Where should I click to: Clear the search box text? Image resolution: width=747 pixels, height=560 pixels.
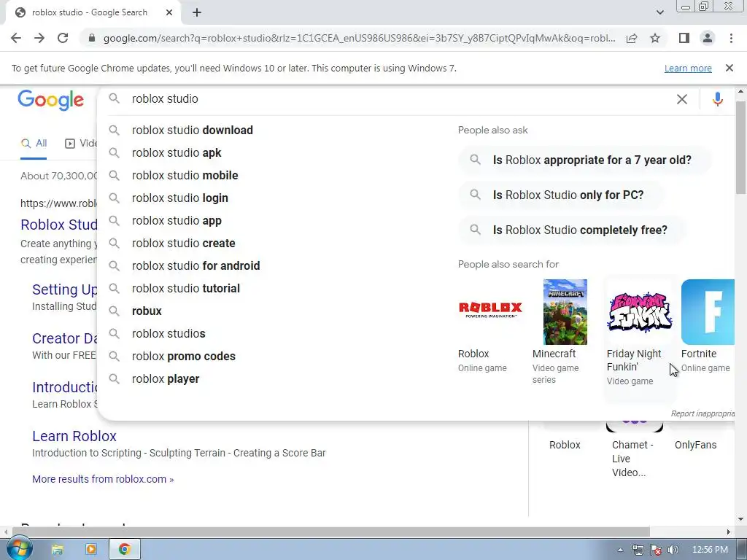click(x=682, y=99)
